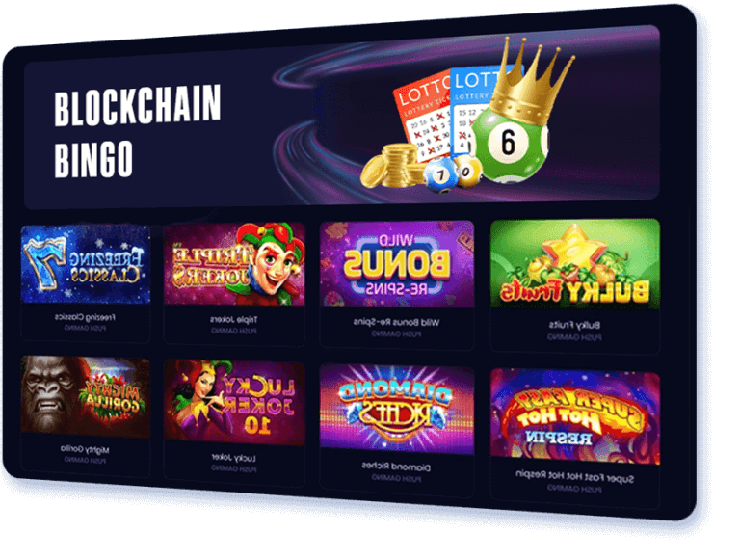Open the Triple Jokers game thumbnail
Image resolution: width=740 pixels, height=560 pixels.
pos(234,264)
